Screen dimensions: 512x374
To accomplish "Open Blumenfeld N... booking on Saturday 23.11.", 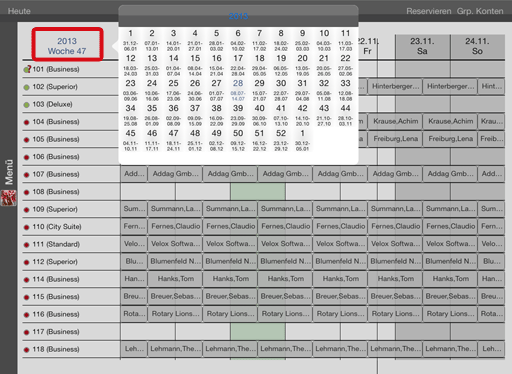I will 450,261.
